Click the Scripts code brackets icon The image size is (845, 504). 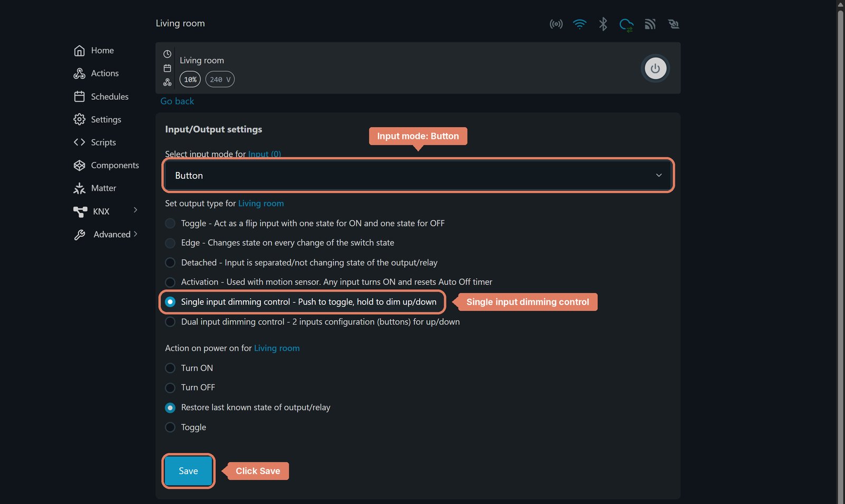point(79,142)
